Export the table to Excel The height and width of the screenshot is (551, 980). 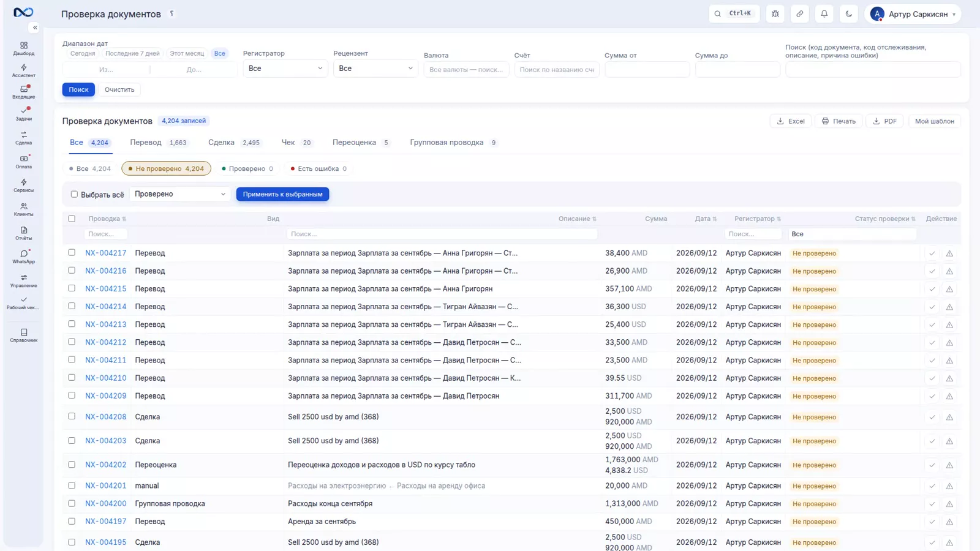click(791, 121)
